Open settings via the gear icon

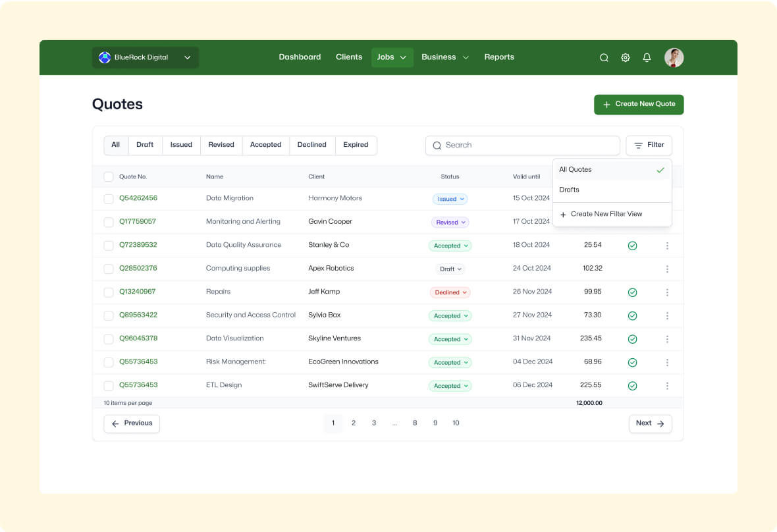coord(626,58)
